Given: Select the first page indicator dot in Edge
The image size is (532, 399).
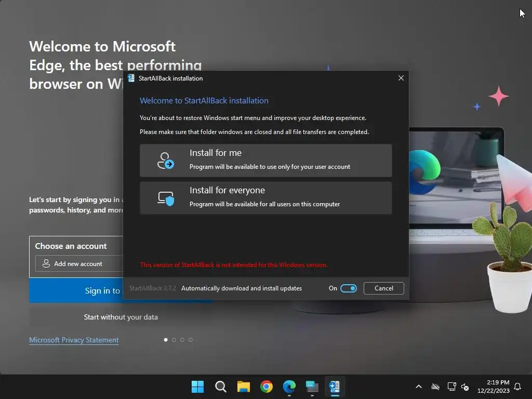Looking at the screenshot, I should point(166,340).
